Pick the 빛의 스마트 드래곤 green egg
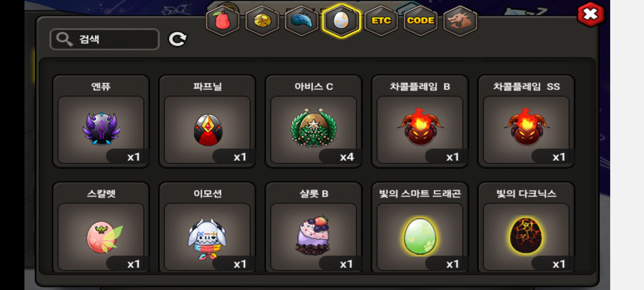 pos(420,228)
